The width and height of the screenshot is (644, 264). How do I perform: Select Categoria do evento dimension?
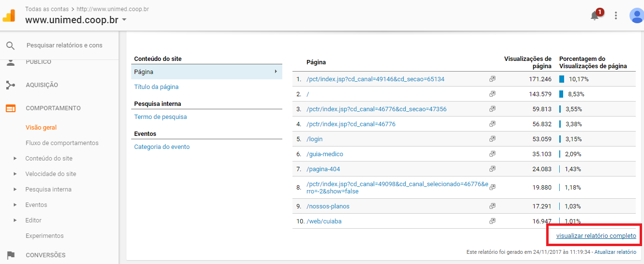pos(162,147)
